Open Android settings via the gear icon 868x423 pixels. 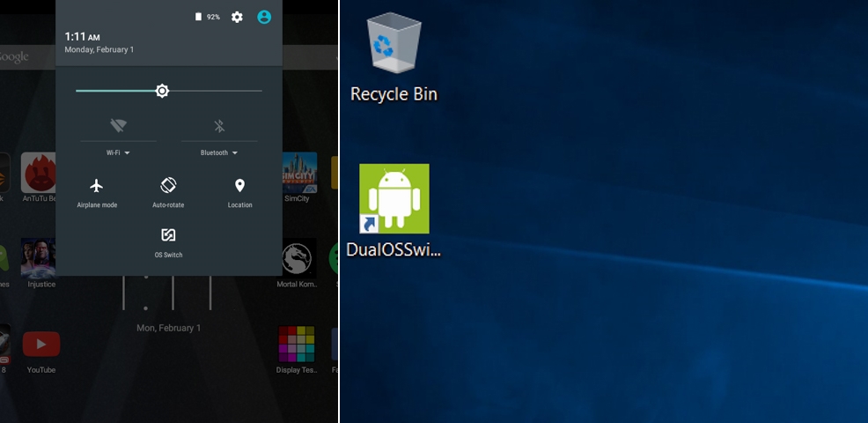[237, 17]
